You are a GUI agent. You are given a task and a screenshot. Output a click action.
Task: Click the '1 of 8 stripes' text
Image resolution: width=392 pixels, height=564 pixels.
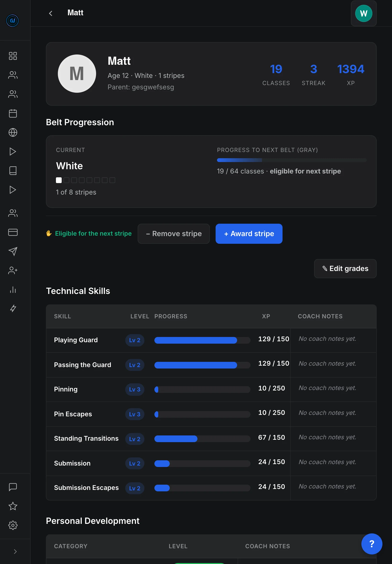coord(76,192)
